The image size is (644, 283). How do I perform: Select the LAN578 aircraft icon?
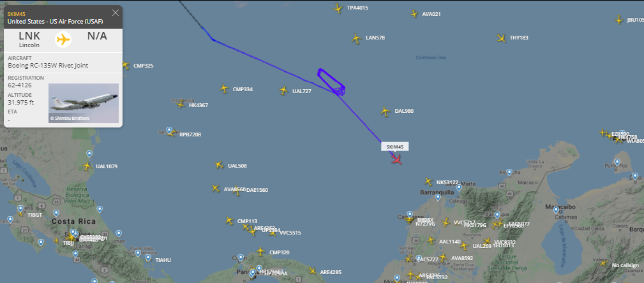[x=356, y=38]
